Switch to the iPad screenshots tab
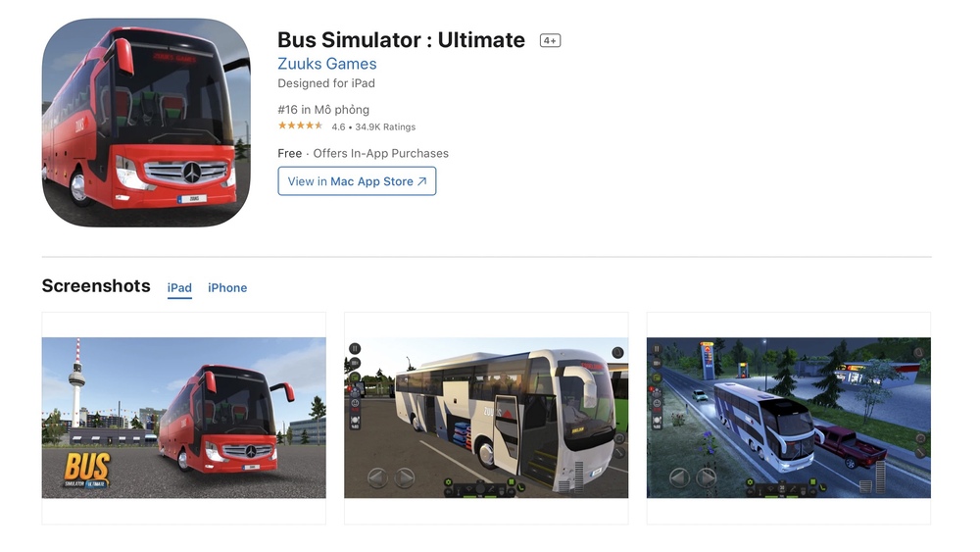980x552 pixels. click(x=179, y=287)
